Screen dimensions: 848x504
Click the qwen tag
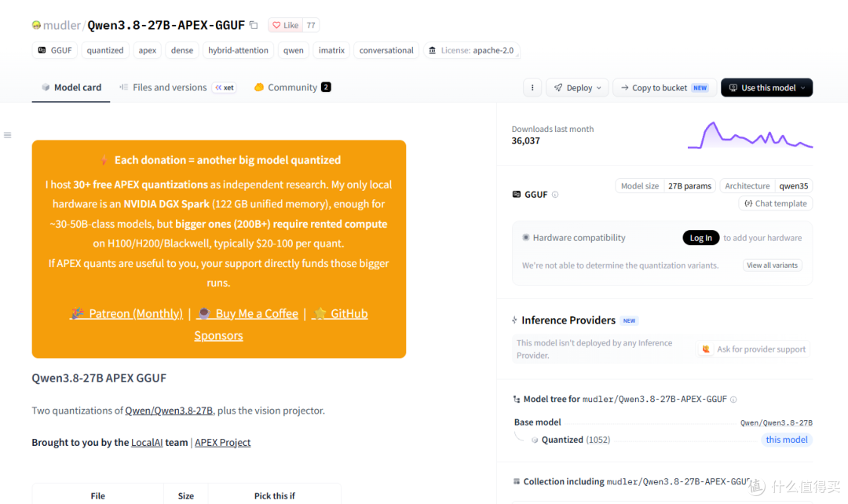pyautogui.click(x=293, y=50)
